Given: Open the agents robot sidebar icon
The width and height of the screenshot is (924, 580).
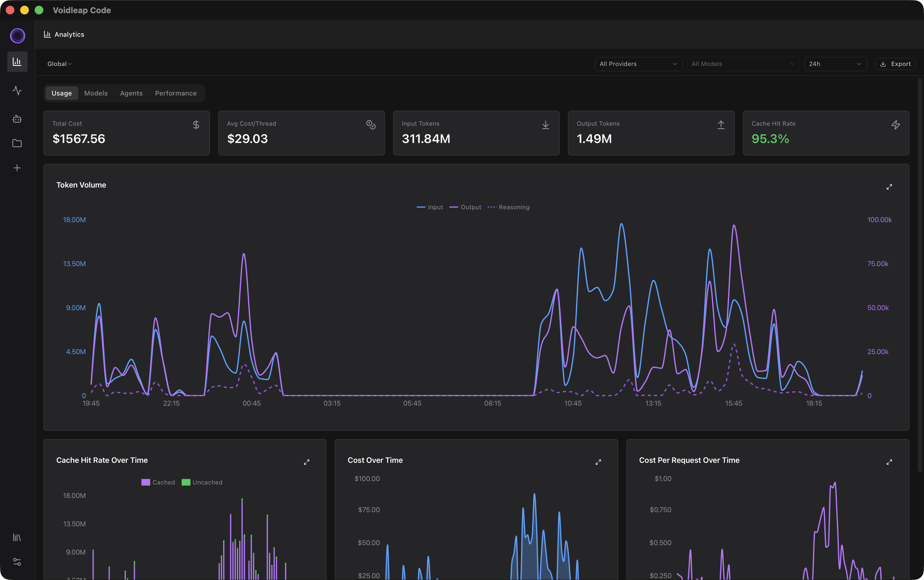Looking at the screenshot, I should 17,119.
